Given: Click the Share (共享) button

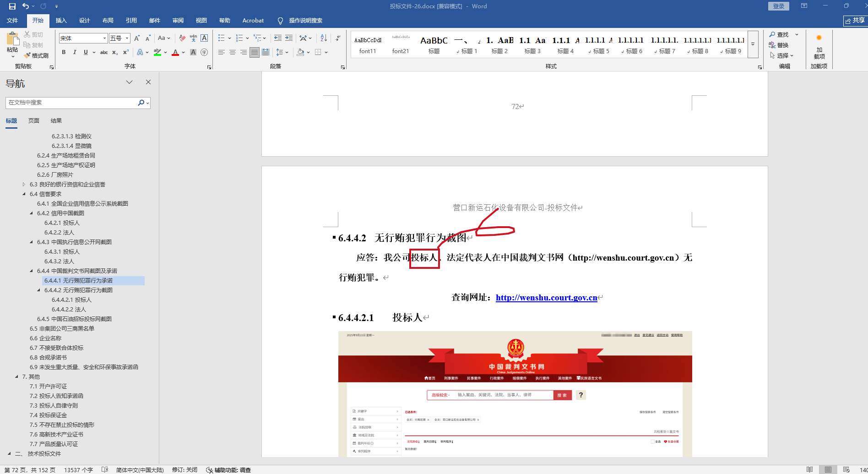Looking at the screenshot, I should click(855, 21).
